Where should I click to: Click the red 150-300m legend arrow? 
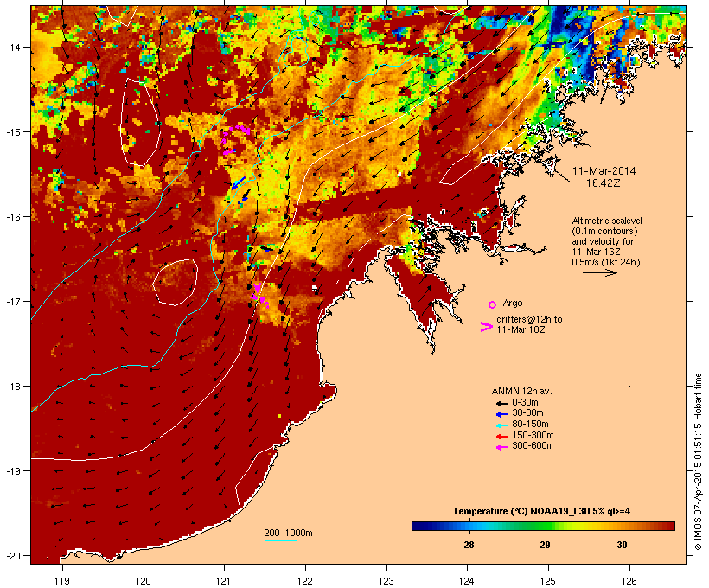tap(501, 437)
